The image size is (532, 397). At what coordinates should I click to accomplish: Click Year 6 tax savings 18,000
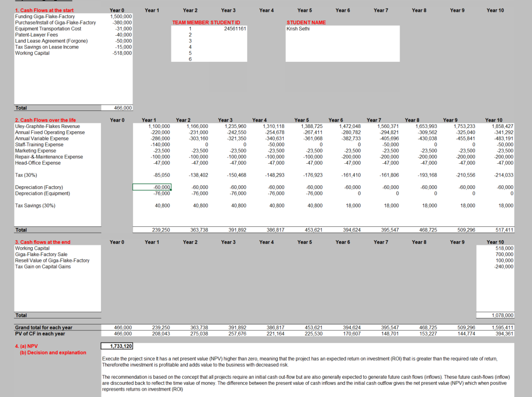coord(353,205)
